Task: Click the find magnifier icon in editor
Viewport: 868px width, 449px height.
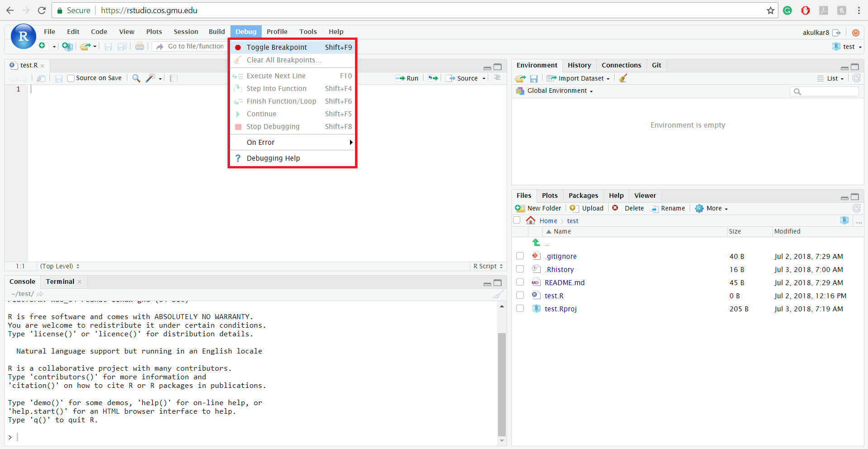Action: pos(136,78)
